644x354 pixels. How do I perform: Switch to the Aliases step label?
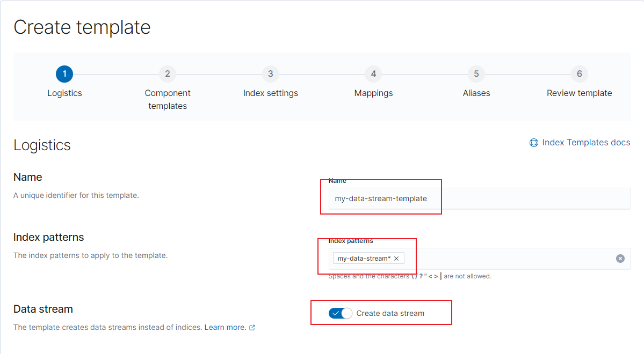[476, 93]
